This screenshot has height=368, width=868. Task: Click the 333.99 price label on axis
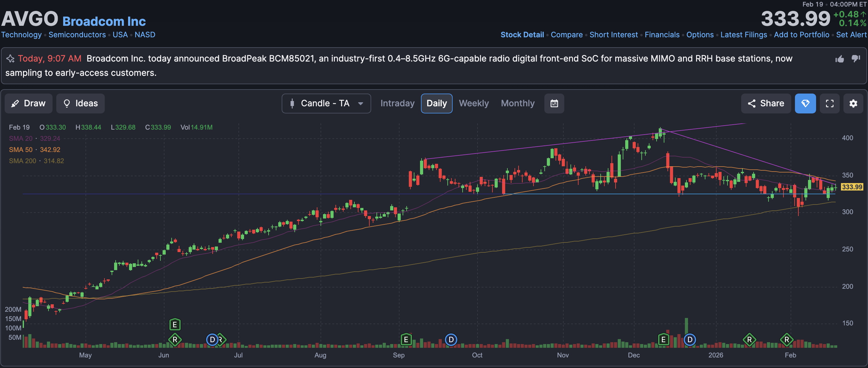tap(852, 187)
